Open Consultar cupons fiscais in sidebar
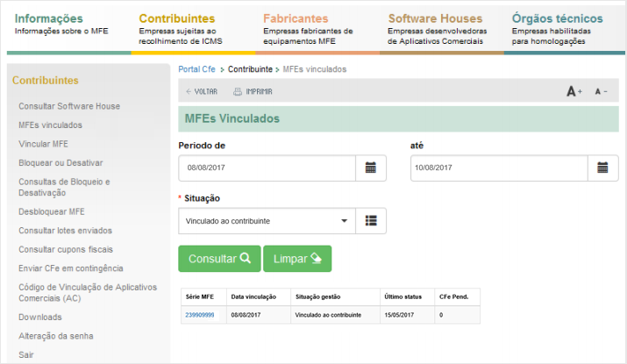 68,249
